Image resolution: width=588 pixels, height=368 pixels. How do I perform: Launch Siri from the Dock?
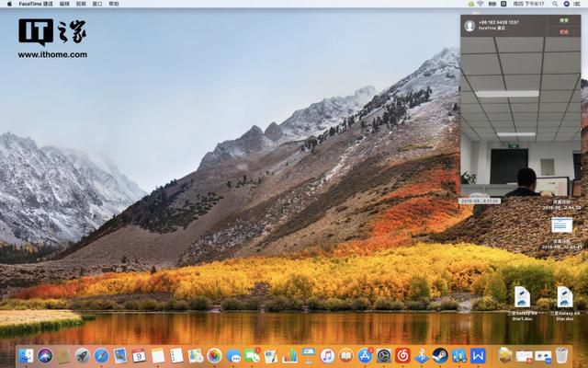[x=45, y=356]
